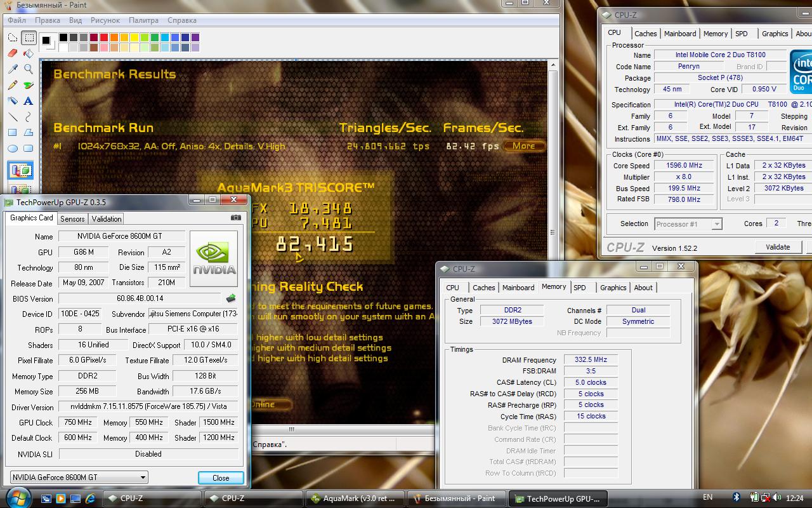Click the Bandwidth value 17.6 GB/s
Image resolution: width=812 pixels, height=508 pixels.
click(x=206, y=391)
